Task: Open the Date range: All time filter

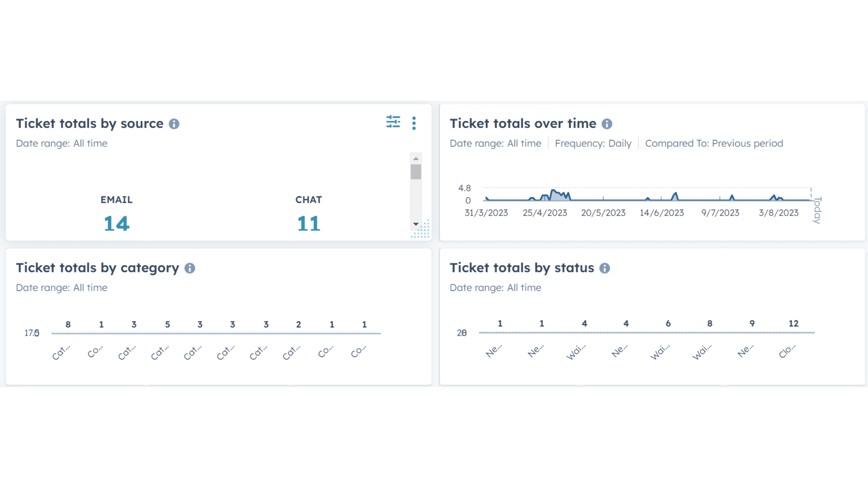Action: (x=495, y=143)
